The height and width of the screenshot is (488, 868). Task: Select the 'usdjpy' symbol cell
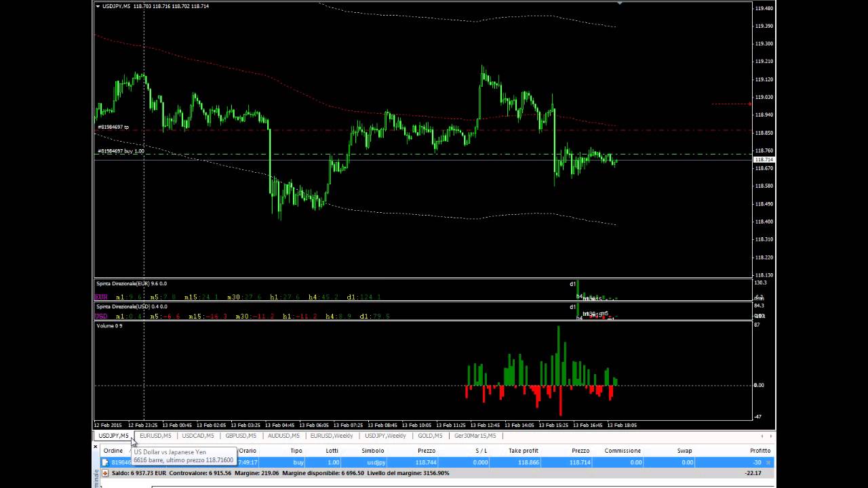pyautogui.click(x=376, y=462)
